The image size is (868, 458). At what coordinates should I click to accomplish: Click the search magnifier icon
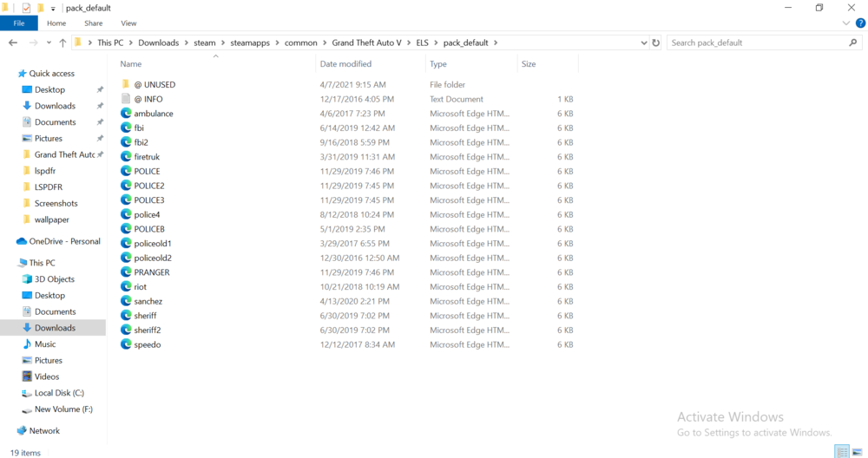853,43
